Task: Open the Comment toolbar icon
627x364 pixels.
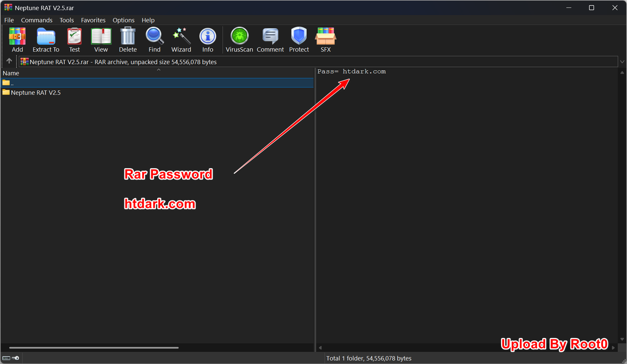Action: (270, 40)
